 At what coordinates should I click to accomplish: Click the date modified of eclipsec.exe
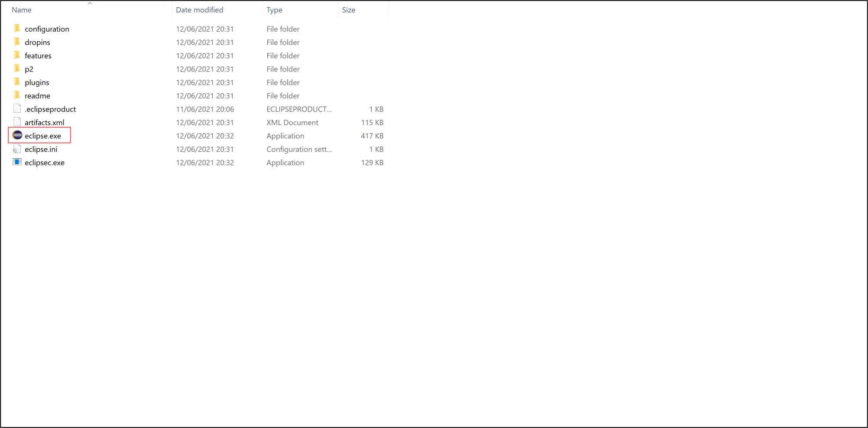[205, 163]
